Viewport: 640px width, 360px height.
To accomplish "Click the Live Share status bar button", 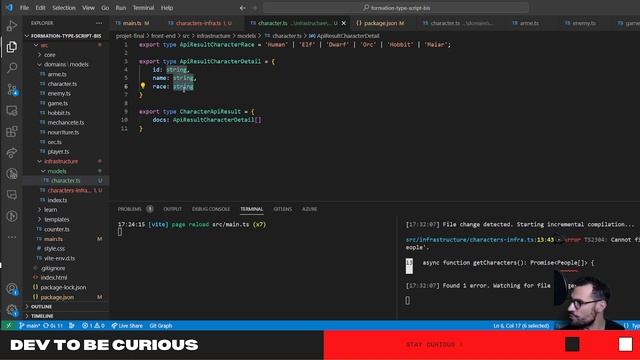I will pyautogui.click(x=127, y=326).
